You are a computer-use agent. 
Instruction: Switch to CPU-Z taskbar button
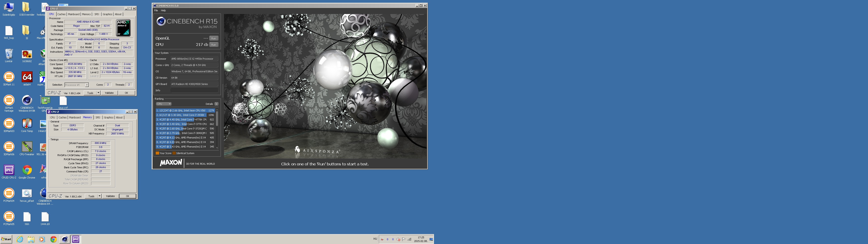click(x=76, y=239)
